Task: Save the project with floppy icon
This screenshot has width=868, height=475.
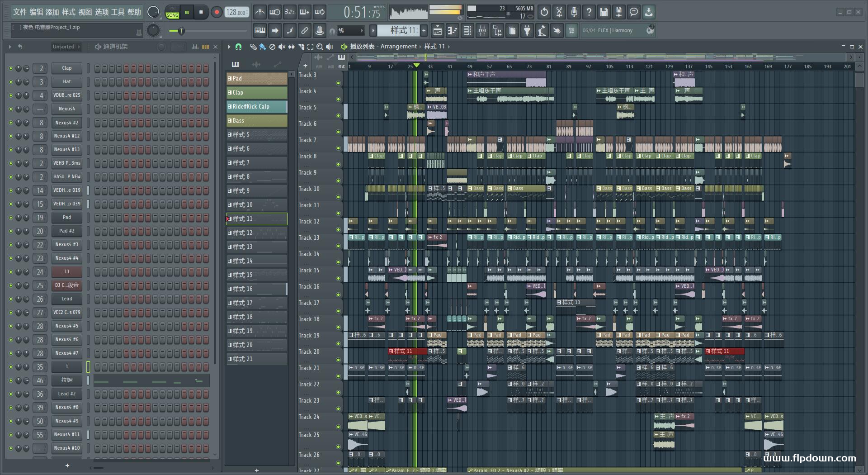Action: pyautogui.click(x=604, y=12)
